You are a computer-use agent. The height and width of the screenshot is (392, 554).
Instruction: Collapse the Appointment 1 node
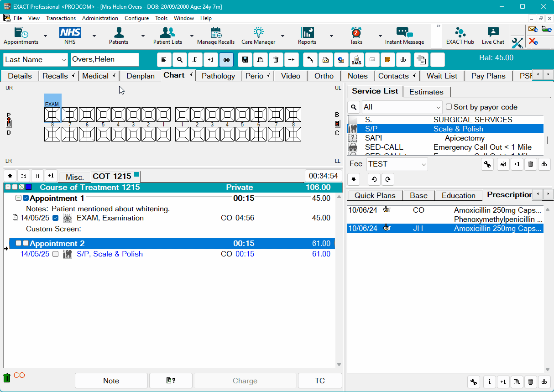click(x=18, y=198)
